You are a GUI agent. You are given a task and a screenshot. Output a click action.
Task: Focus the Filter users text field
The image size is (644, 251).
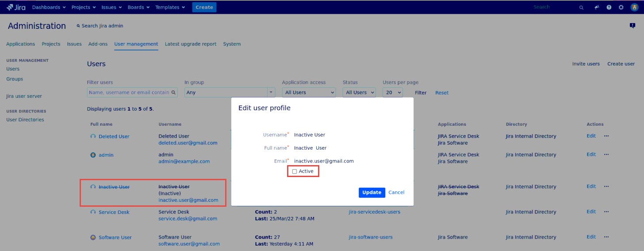click(129, 93)
